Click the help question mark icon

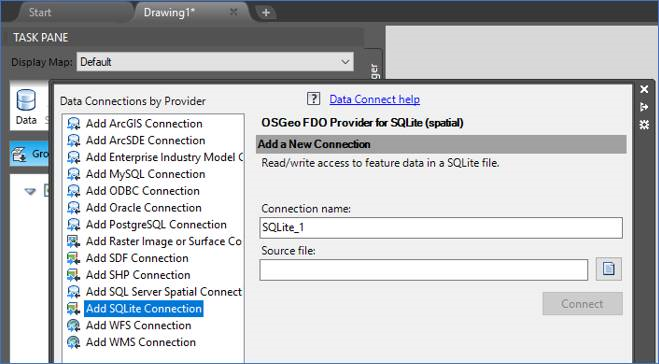[x=314, y=99]
